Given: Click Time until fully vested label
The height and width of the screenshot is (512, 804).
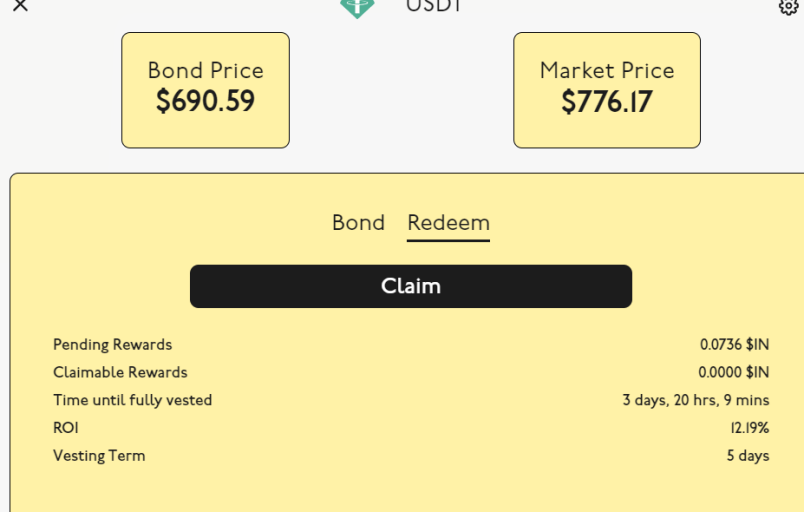Looking at the screenshot, I should [x=132, y=400].
